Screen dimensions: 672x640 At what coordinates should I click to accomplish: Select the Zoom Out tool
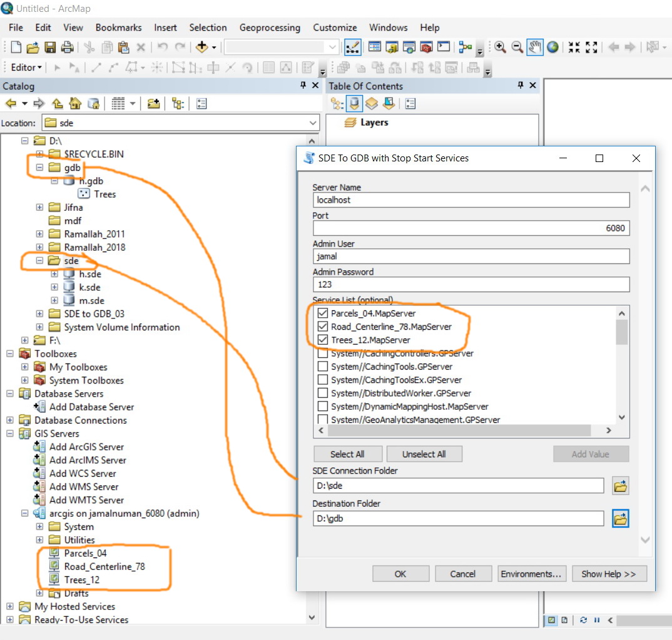coord(517,47)
